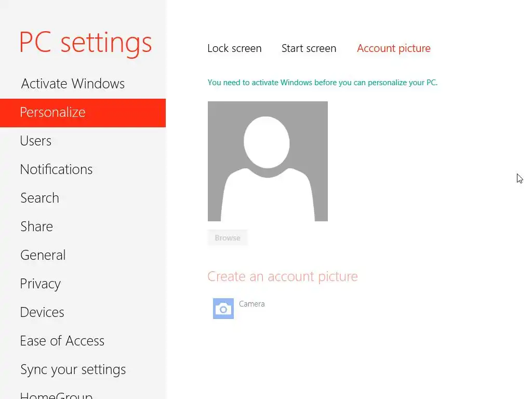Switch to the Lock screen tab
Screen dimensions: 532x399
(234, 48)
